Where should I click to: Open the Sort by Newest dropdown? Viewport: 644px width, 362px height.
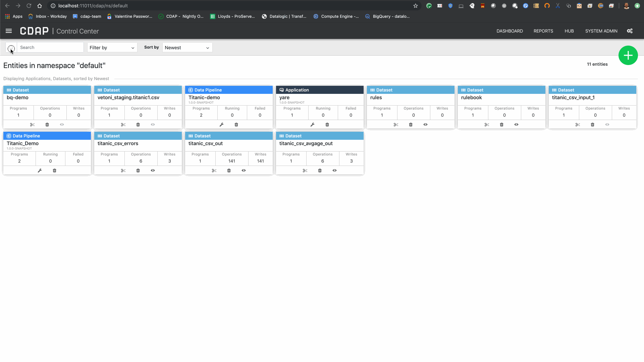(x=187, y=48)
